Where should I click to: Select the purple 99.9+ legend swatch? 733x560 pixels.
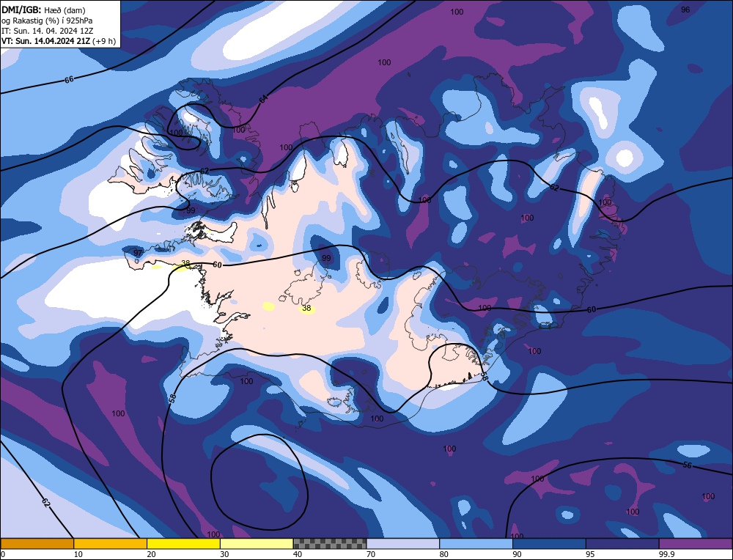(x=696, y=543)
